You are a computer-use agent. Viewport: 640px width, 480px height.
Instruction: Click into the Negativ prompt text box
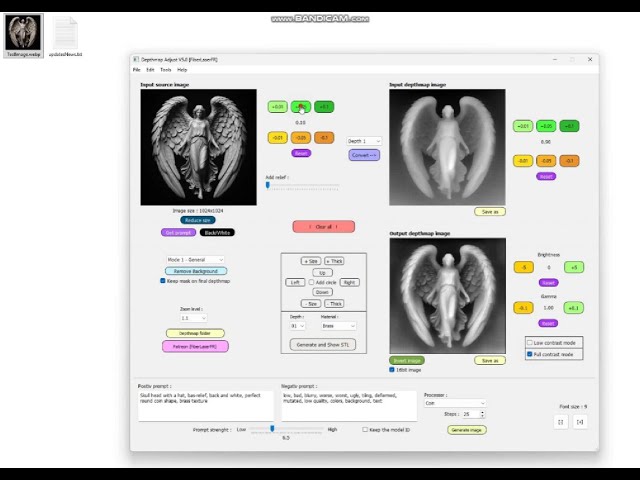349,406
